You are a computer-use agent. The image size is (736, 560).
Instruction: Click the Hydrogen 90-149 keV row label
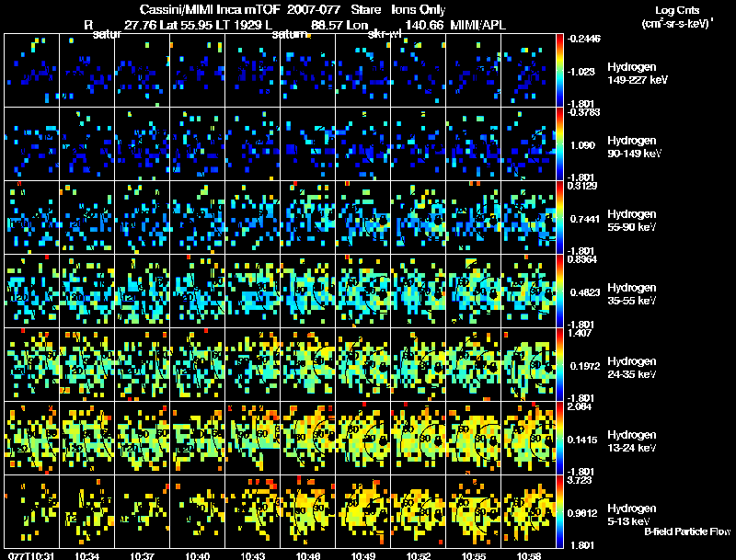point(634,147)
